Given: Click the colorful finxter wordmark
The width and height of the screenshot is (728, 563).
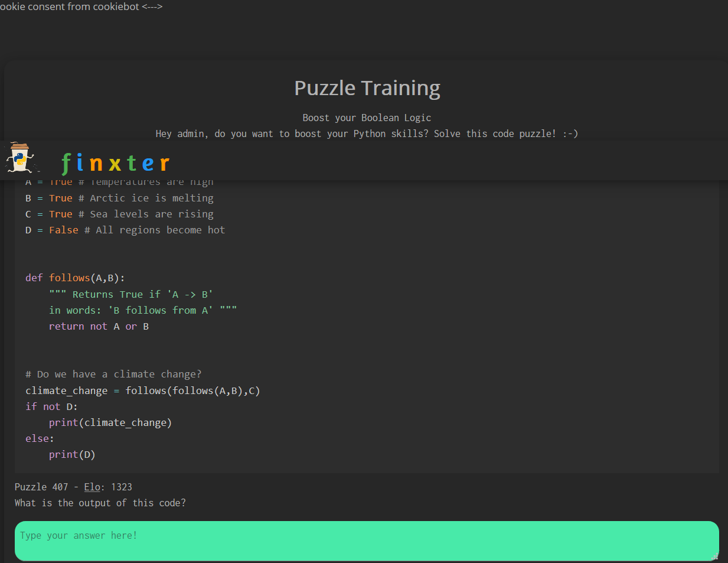Looking at the screenshot, I should 116,163.
